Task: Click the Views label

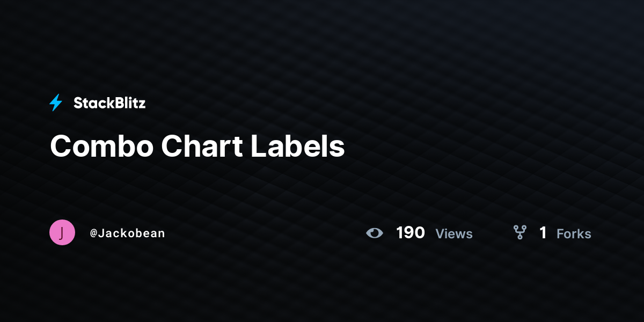Action: pos(454,234)
